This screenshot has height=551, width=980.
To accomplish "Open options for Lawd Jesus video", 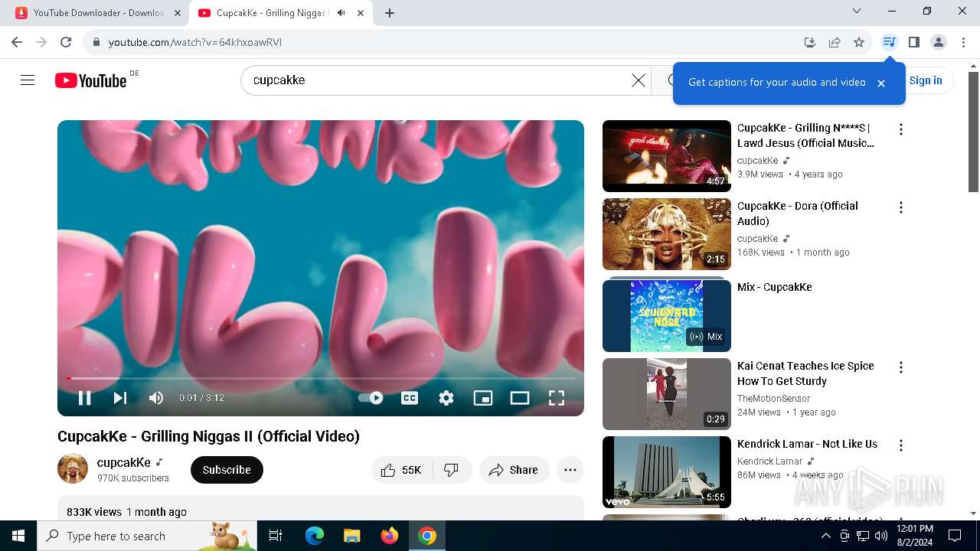I will click(901, 129).
